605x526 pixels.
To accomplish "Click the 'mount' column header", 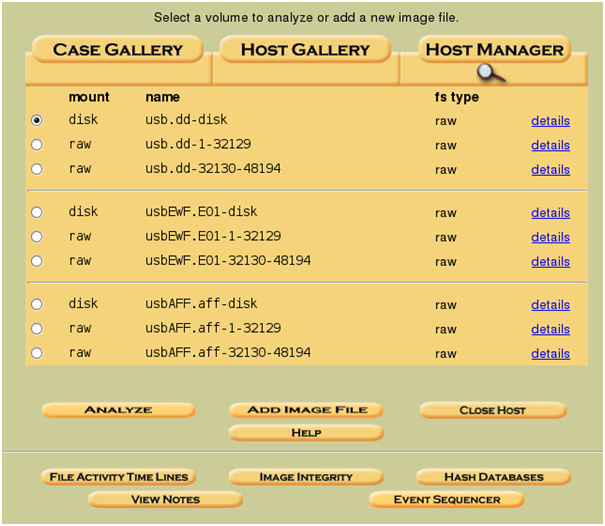I will (x=89, y=97).
